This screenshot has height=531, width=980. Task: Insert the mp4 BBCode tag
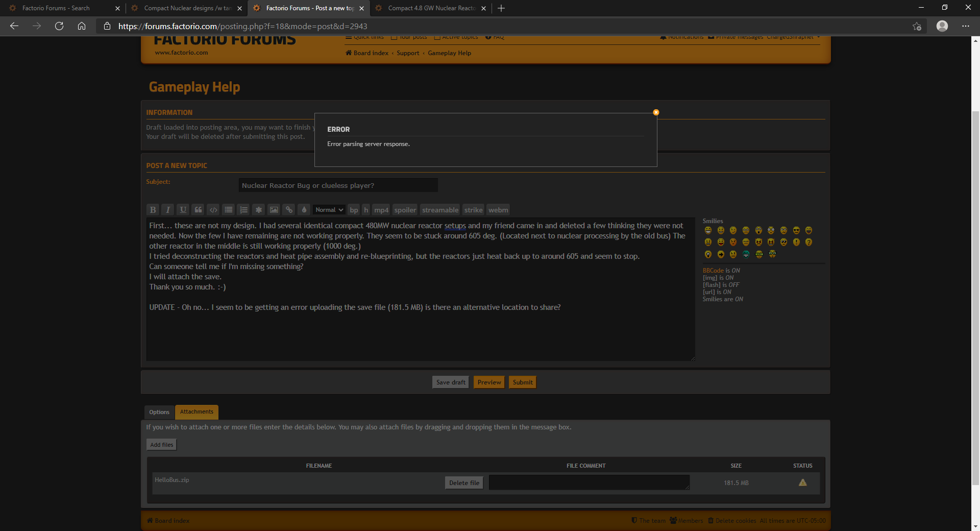pyautogui.click(x=381, y=210)
